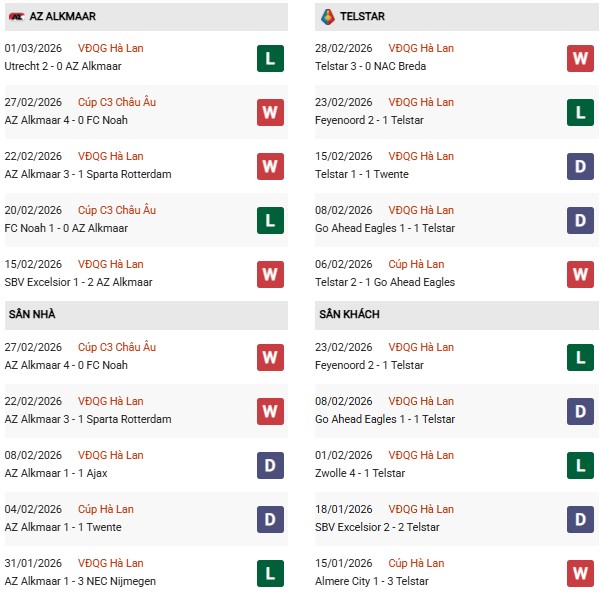Viewport: 600px width, 596px height.
Task: Click W badge beside Telstar 3-0 NAC Breda
Action: pos(581,58)
